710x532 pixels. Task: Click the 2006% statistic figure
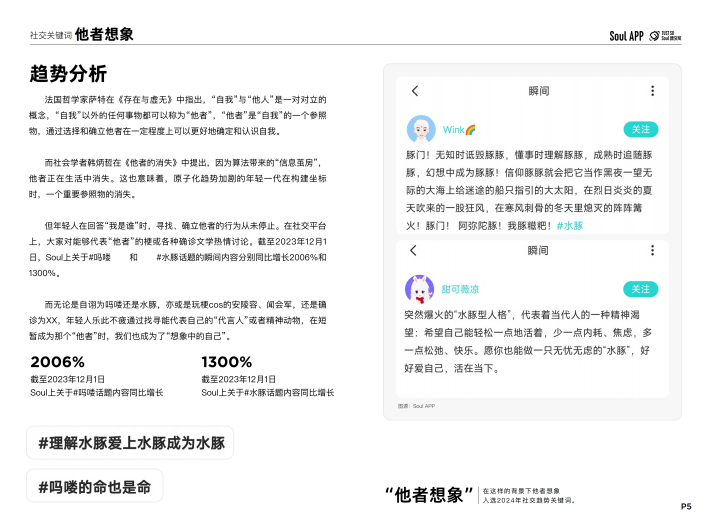click(x=58, y=362)
